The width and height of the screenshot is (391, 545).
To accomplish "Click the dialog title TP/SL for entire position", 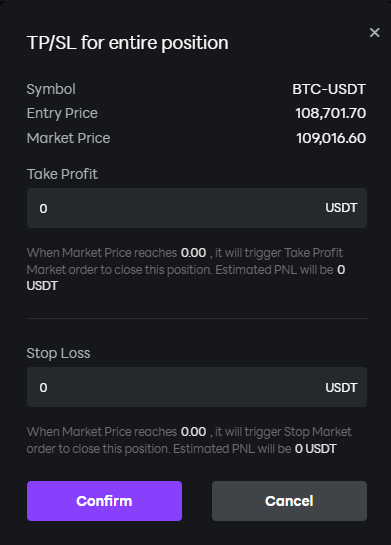I will pyautogui.click(x=128, y=43).
